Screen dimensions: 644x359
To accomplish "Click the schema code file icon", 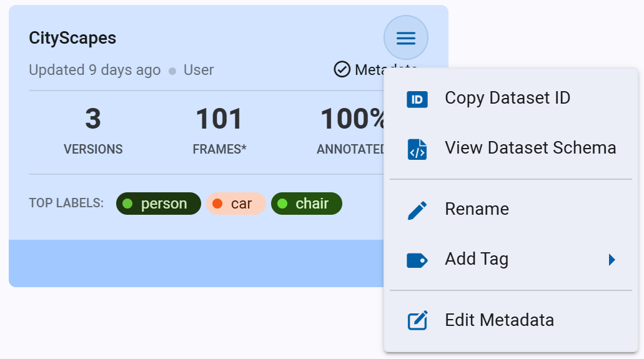I will 417,149.
